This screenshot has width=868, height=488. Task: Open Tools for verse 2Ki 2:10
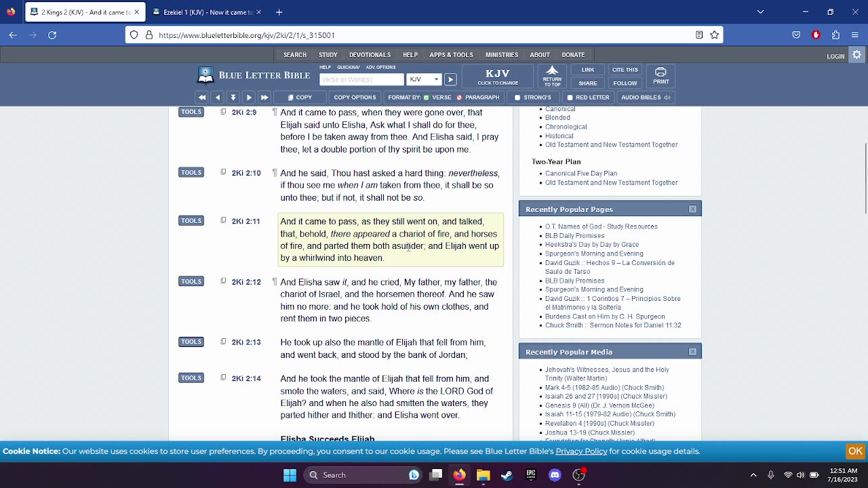pyautogui.click(x=191, y=172)
